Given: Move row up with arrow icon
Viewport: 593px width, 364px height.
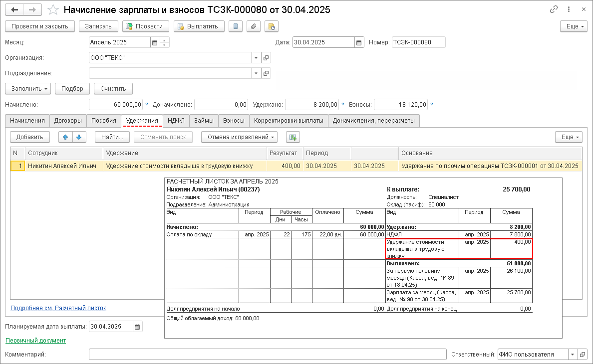Looking at the screenshot, I should point(65,137).
